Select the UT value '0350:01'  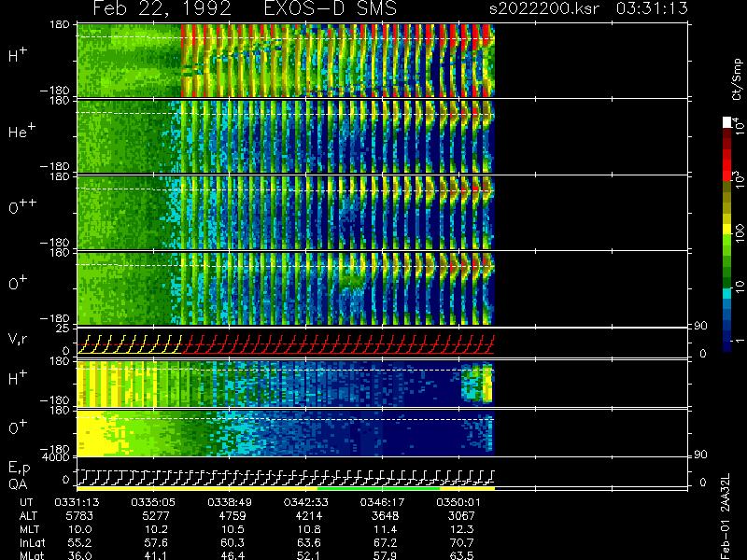(458, 502)
